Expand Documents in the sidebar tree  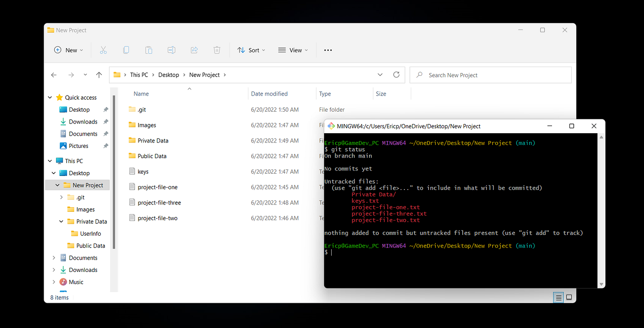coord(54,257)
